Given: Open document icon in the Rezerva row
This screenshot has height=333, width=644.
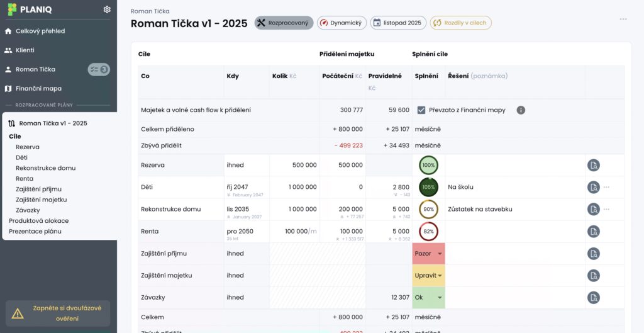Looking at the screenshot, I should [x=593, y=166].
